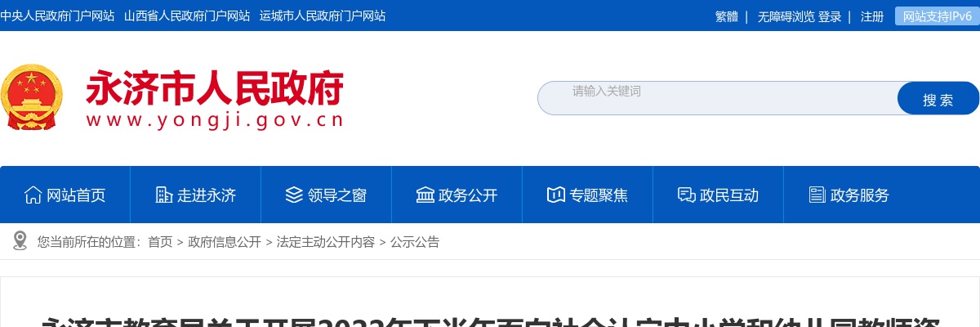Image resolution: width=980 pixels, height=327 pixels.
Task: Open 运城市人民政府门户网站 link
Action: point(323,16)
